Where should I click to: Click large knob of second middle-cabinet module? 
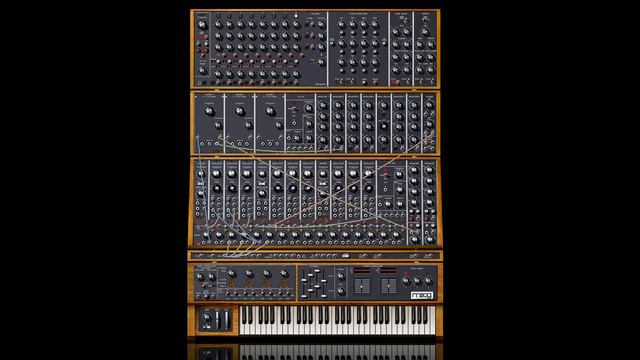pyautogui.click(x=240, y=111)
